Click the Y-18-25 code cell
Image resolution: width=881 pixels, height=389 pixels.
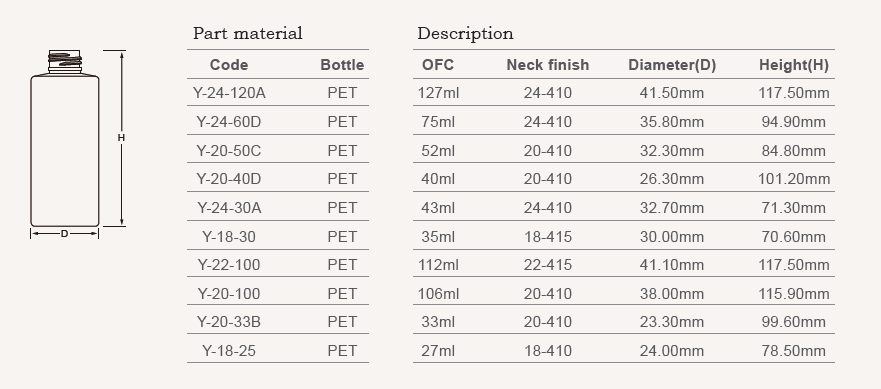[x=229, y=351]
